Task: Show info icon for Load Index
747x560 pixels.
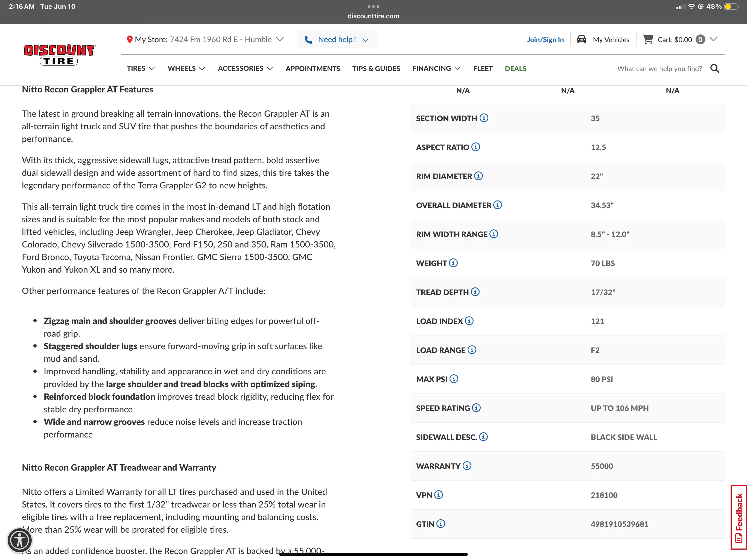Action: [x=469, y=321]
